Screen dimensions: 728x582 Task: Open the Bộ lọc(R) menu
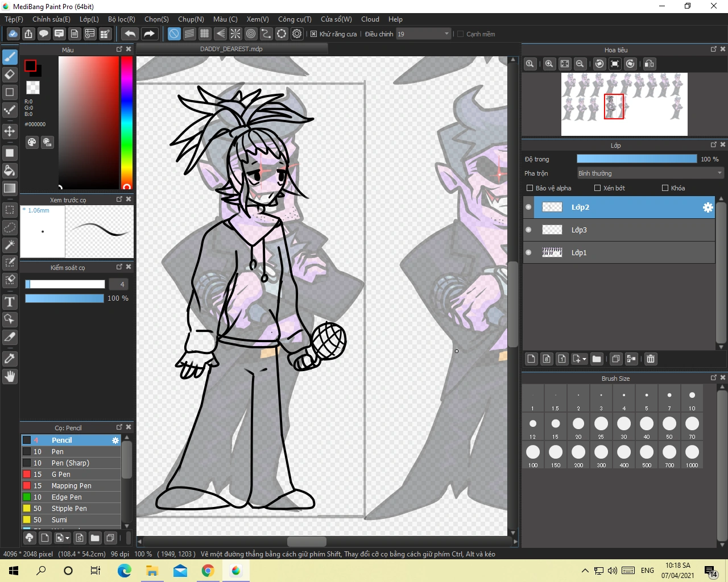click(121, 19)
